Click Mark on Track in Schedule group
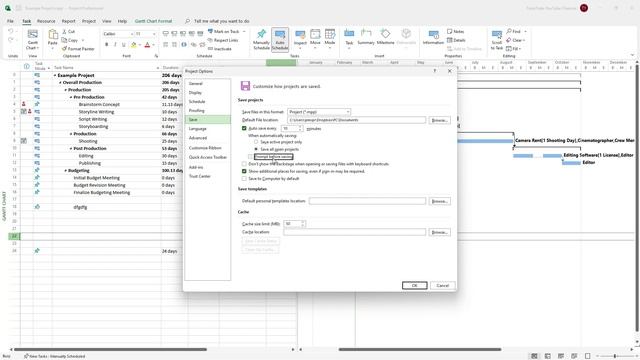This screenshot has height=360, width=640. tap(224, 31)
